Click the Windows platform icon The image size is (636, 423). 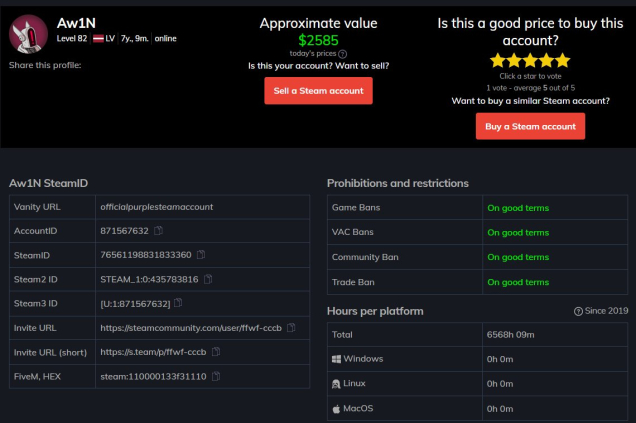point(336,359)
